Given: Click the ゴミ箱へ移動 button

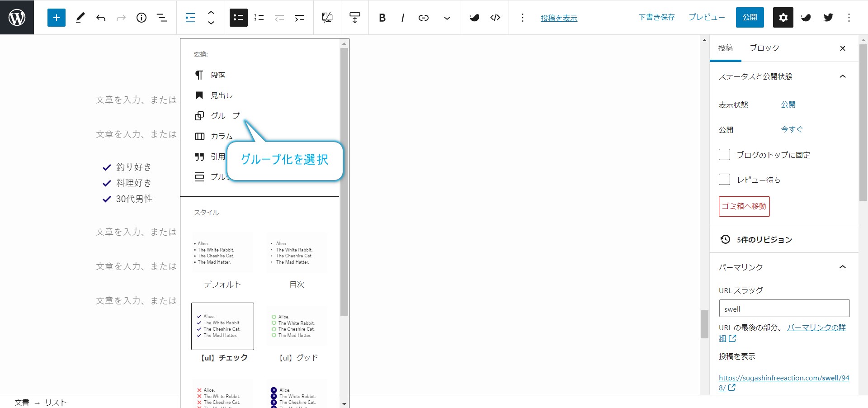Looking at the screenshot, I should (x=744, y=206).
